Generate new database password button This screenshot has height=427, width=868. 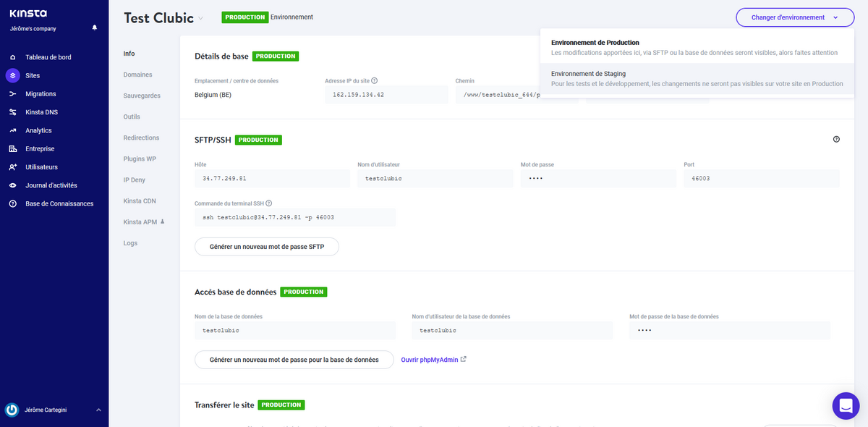(294, 360)
